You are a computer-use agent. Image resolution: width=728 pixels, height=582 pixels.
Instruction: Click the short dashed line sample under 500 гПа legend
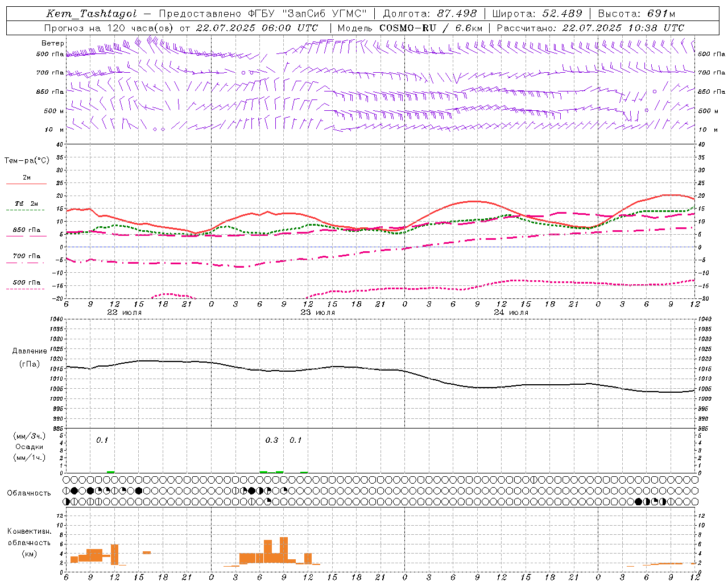(x=26, y=289)
